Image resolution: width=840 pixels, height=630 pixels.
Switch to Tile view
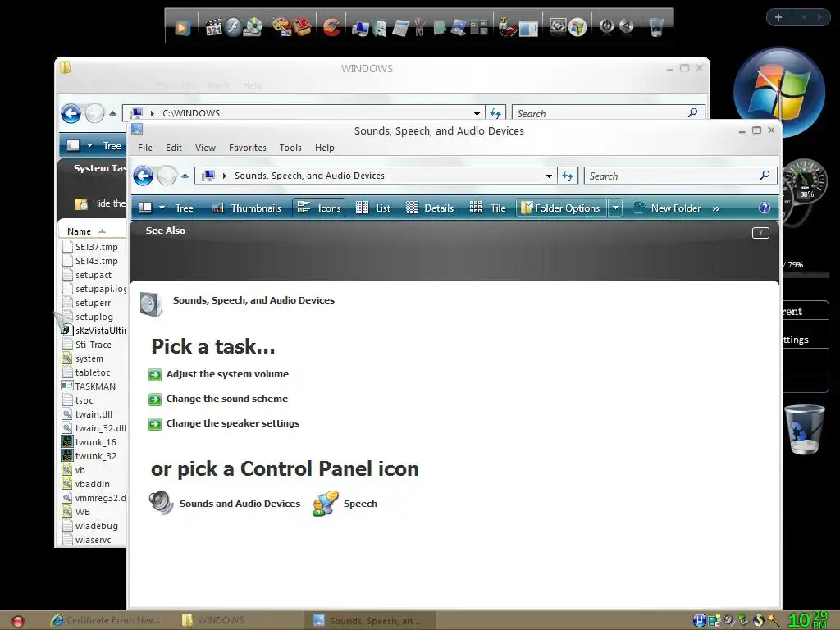coord(487,208)
